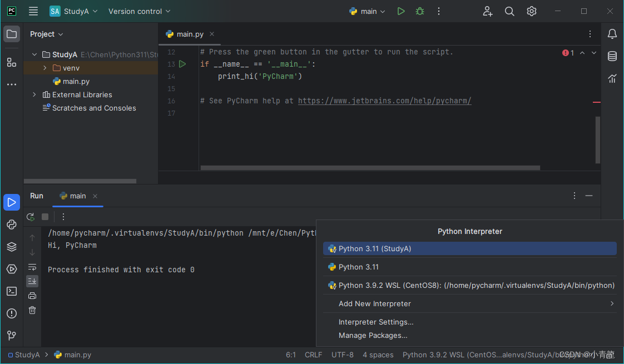The image size is (624, 364).
Task: Open more run actions in title bar
Action: pyautogui.click(x=439, y=11)
